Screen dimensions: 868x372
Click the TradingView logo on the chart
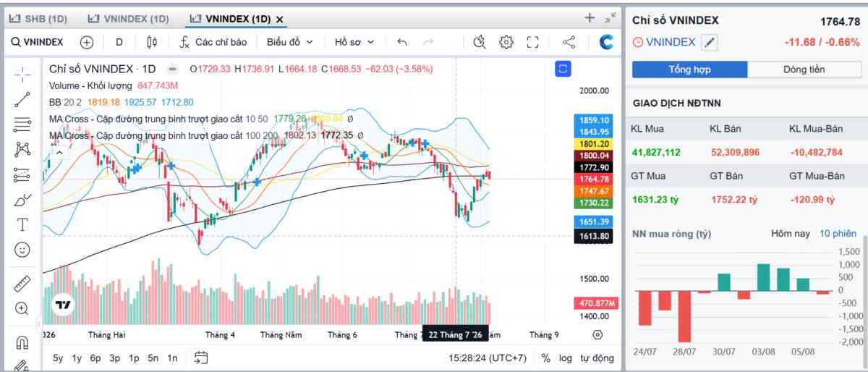pyautogui.click(x=63, y=305)
